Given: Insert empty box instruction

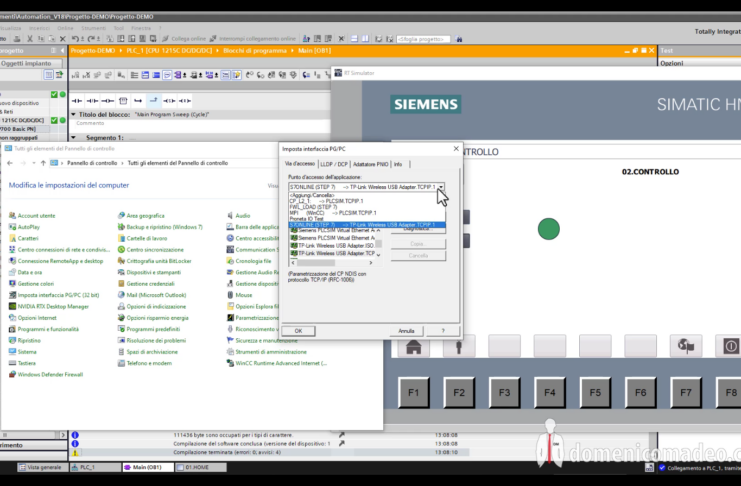Looking at the screenshot, I should 123,101.
